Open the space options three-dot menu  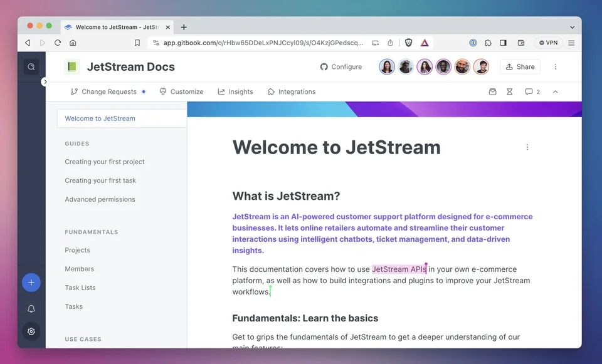coord(555,67)
